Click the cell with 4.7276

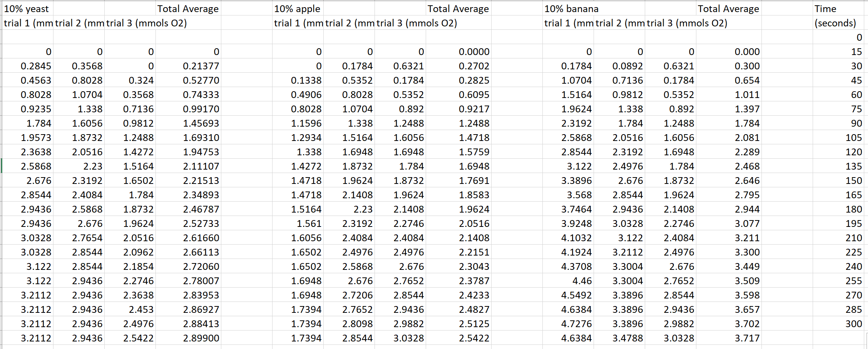click(x=568, y=324)
